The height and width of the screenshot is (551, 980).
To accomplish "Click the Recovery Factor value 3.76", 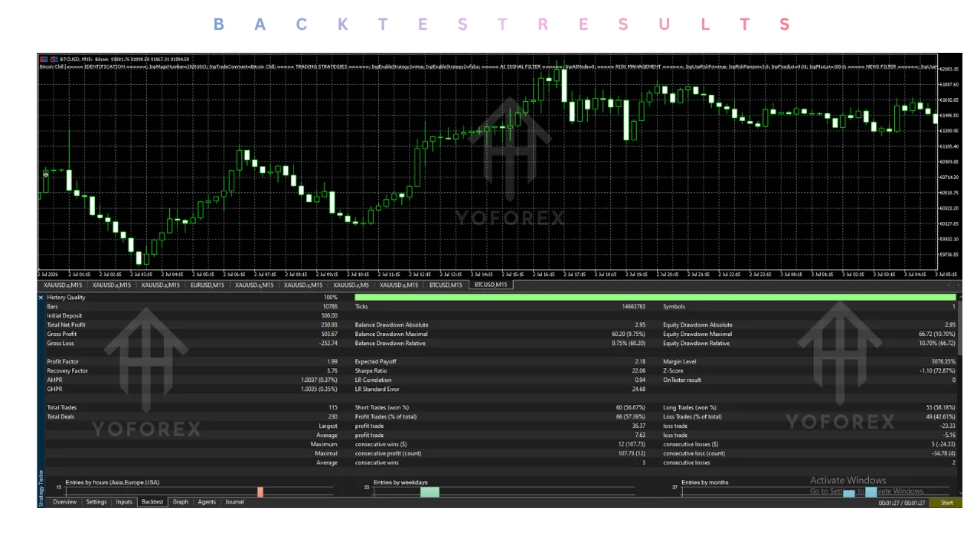I will click(332, 370).
